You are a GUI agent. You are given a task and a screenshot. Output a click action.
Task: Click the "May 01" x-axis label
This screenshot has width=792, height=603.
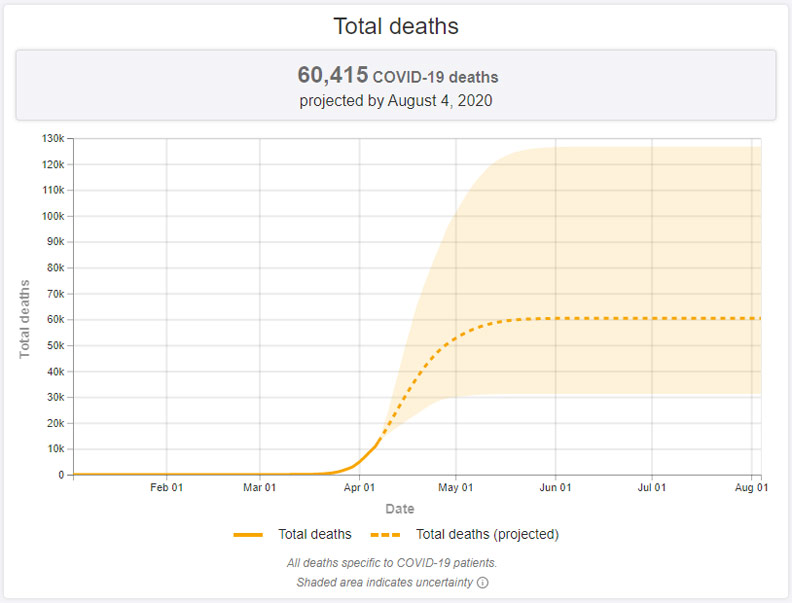coord(456,488)
